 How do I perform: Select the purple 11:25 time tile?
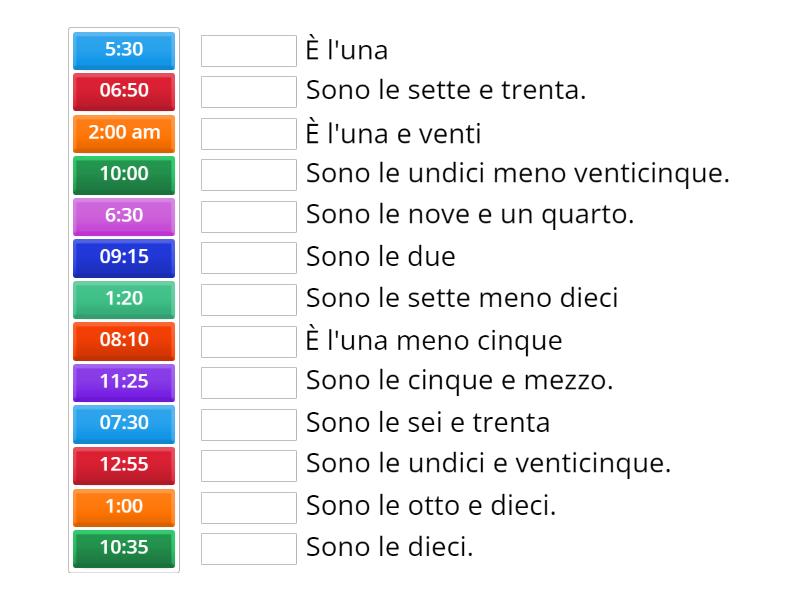[123, 382]
